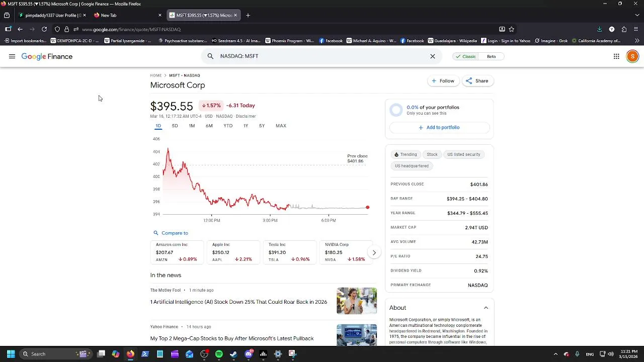Open the Google apps grid
The height and width of the screenshot is (362, 644).
tap(616, 56)
